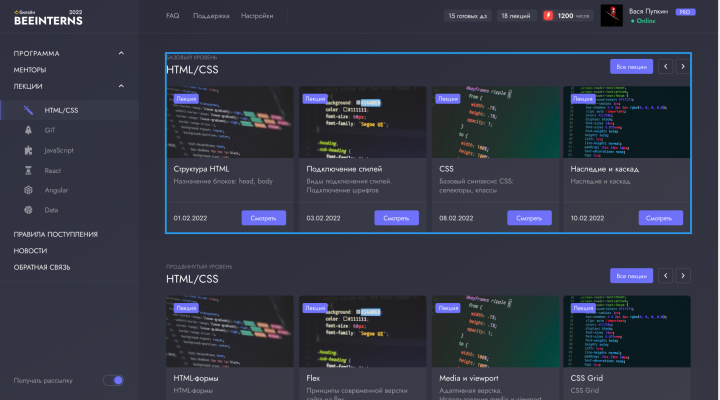This screenshot has height=400, width=720.
Task: Click the date 10.02.2022
Action: pos(587,218)
